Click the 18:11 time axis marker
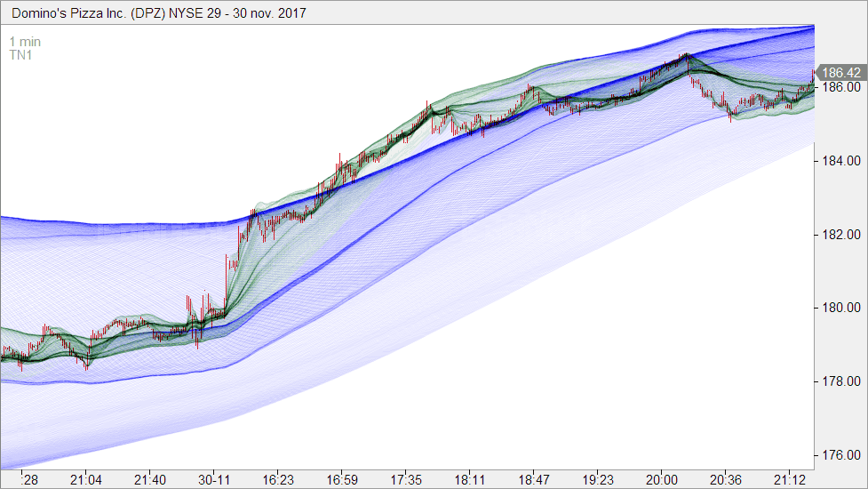Screen dimensions: 868x489 [470, 479]
